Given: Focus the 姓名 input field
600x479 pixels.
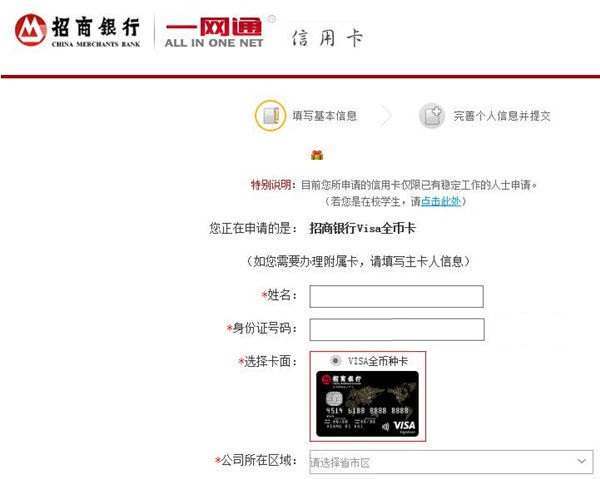Looking at the screenshot, I should [396, 297].
